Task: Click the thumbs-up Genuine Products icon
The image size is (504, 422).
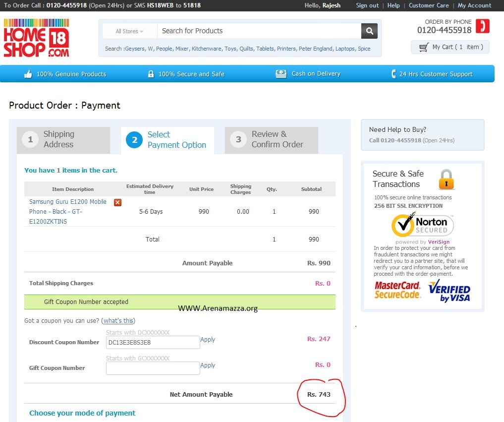Action: (28, 74)
